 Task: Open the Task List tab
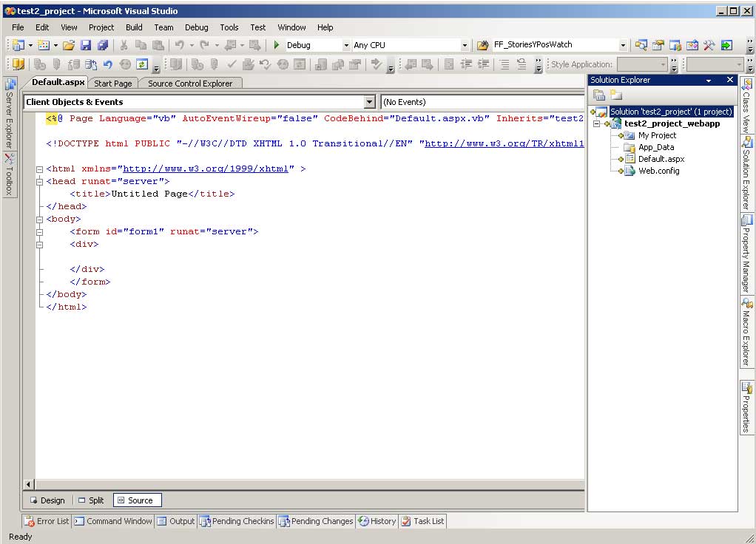423,521
